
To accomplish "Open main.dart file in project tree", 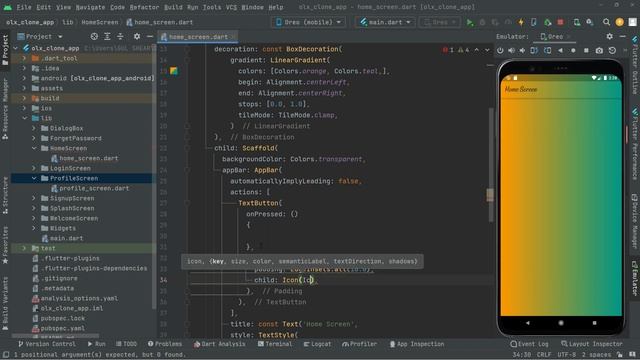I will [x=62, y=238].
